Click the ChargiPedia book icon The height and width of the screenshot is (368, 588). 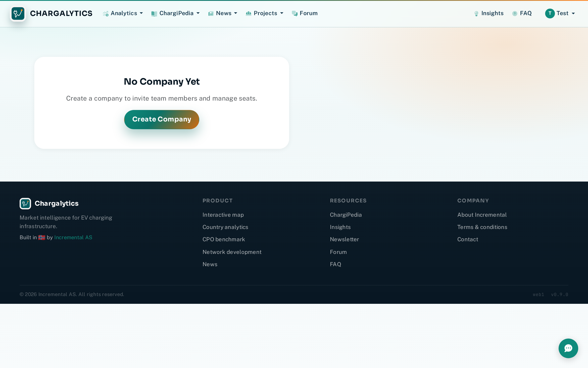tap(154, 14)
